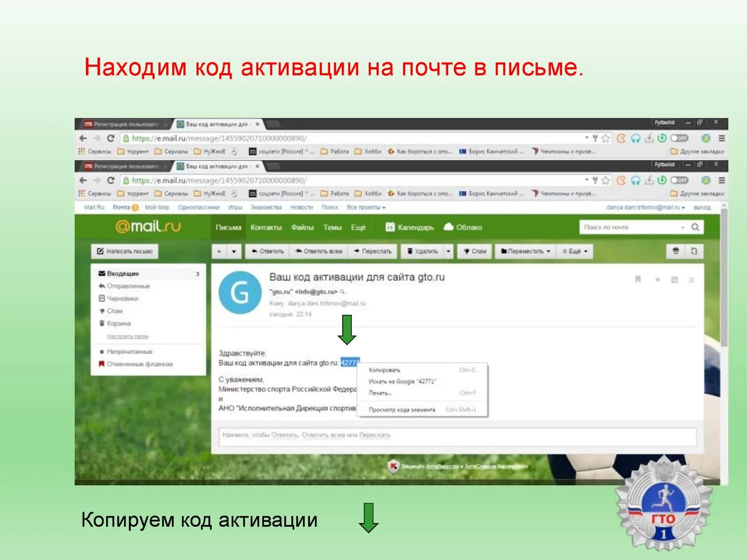Open message in new window icon
Image resolution: width=747 pixels, height=560 pixels.
(694, 251)
